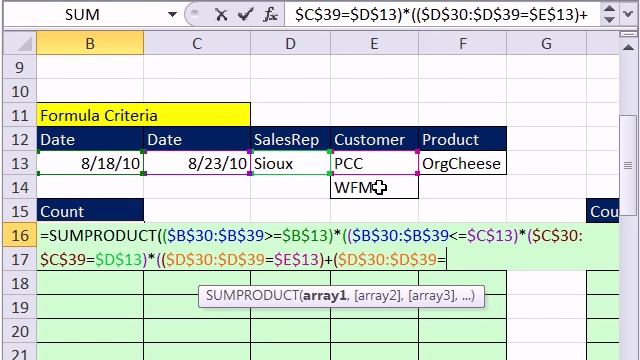The height and width of the screenshot is (360, 640).
Task: Select the cell containing OrgCheese
Action: click(x=462, y=163)
